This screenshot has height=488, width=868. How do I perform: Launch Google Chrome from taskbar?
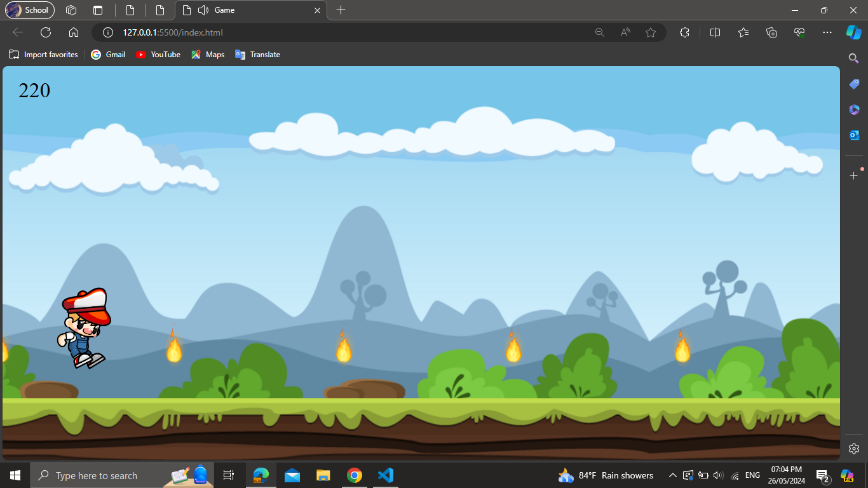tap(355, 475)
